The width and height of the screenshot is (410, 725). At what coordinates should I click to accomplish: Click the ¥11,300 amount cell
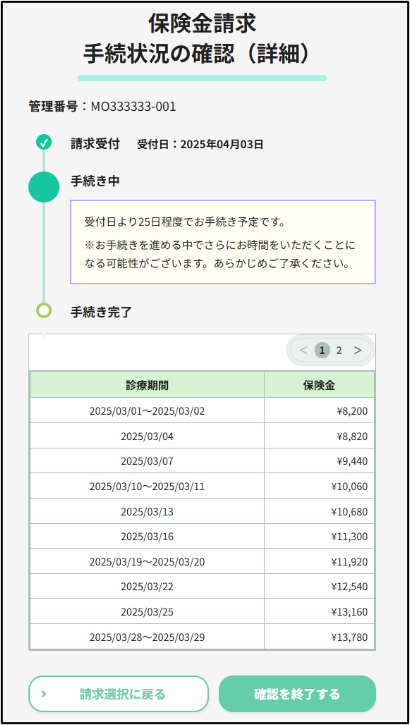point(319,536)
